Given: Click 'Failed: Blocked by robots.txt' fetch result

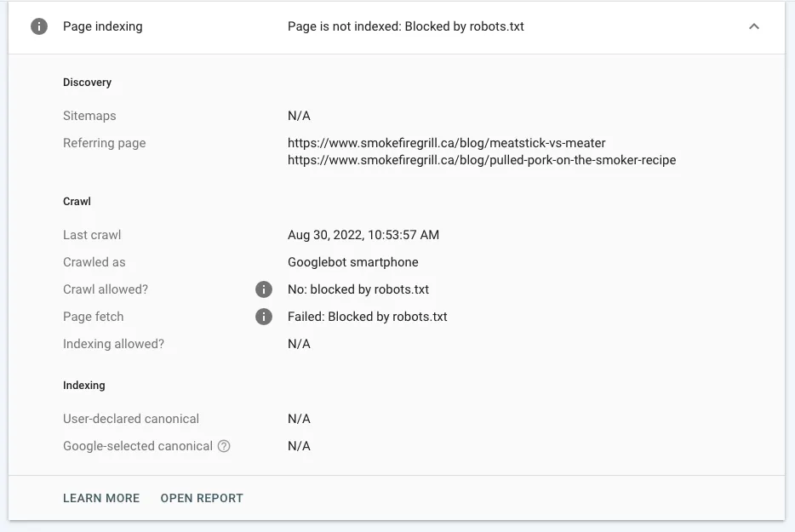Looking at the screenshot, I should [x=367, y=317].
